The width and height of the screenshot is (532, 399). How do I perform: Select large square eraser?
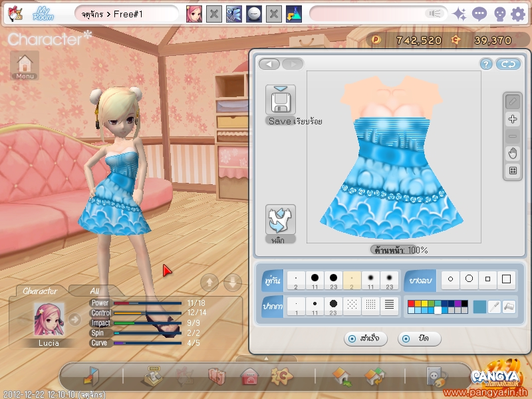(x=506, y=279)
